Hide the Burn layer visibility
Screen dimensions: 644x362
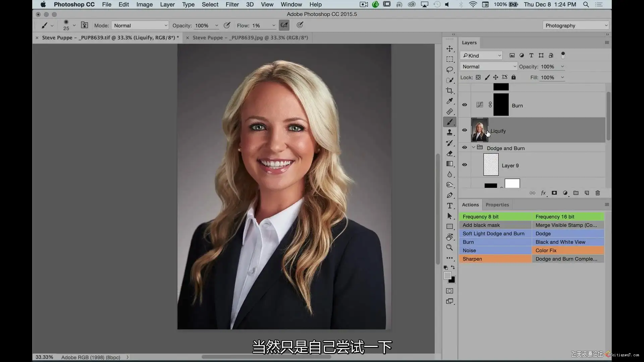coord(465,105)
